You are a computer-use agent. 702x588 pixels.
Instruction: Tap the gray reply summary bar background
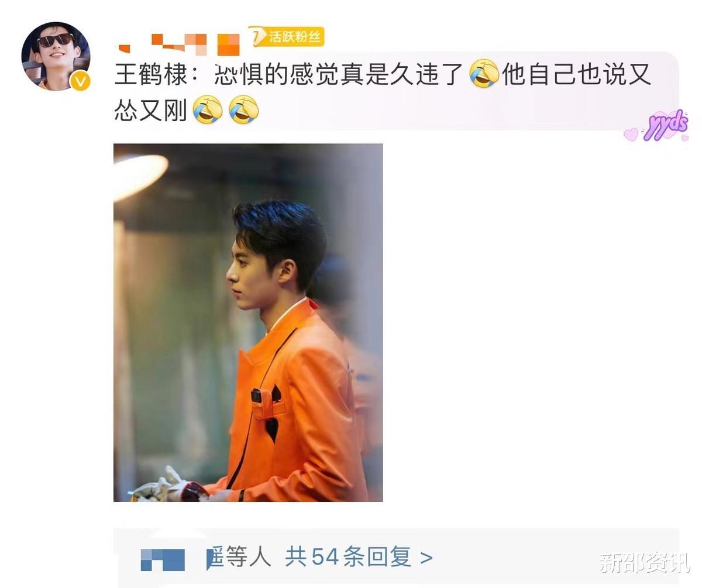[x=396, y=558]
